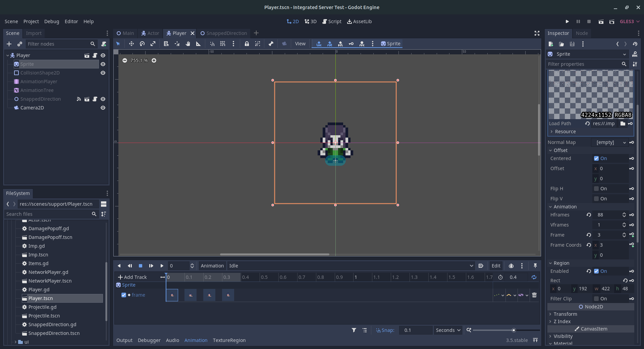Select the Rotate Mode tool
The width and height of the screenshot is (644, 349).
(x=142, y=44)
